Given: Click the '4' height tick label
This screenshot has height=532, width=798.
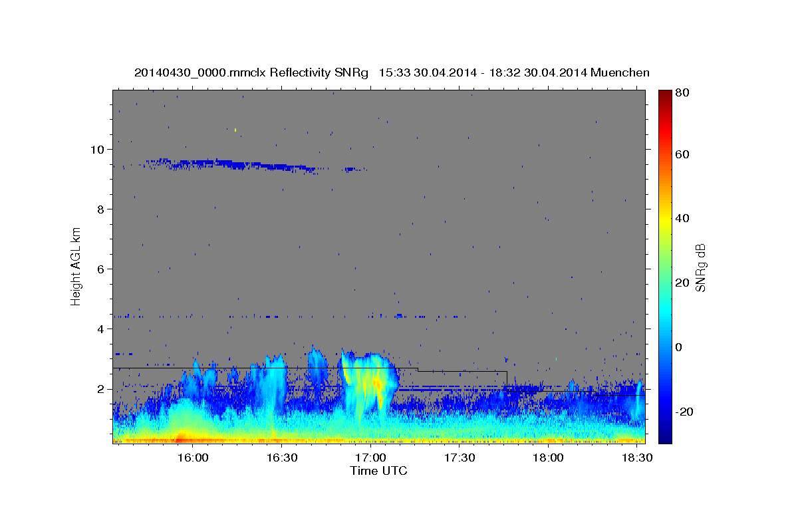Looking at the screenshot, I should (x=100, y=329).
